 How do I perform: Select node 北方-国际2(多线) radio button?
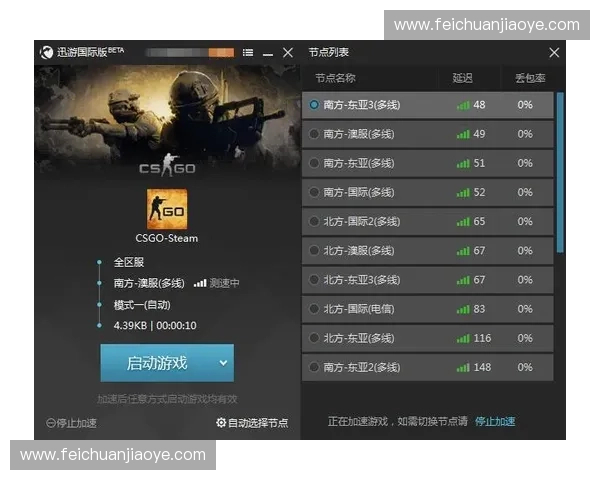(x=314, y=221)
